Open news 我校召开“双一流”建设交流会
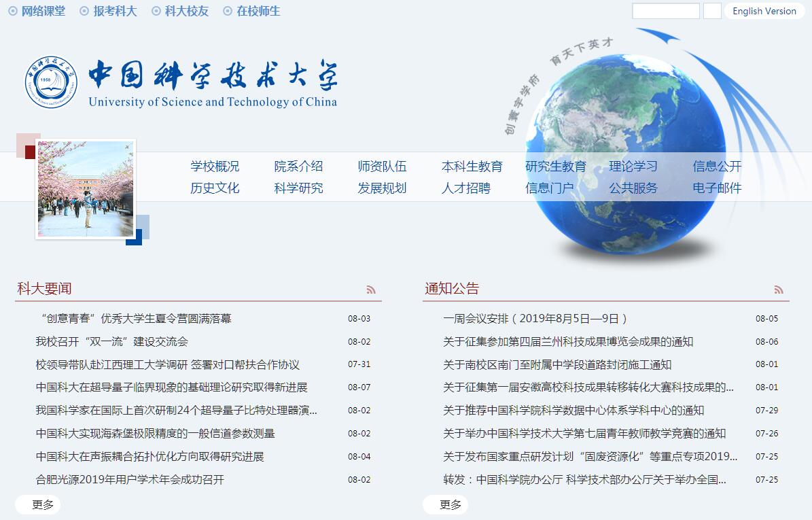This screenshot has height=520, width=812. click(x=112, y=342)
